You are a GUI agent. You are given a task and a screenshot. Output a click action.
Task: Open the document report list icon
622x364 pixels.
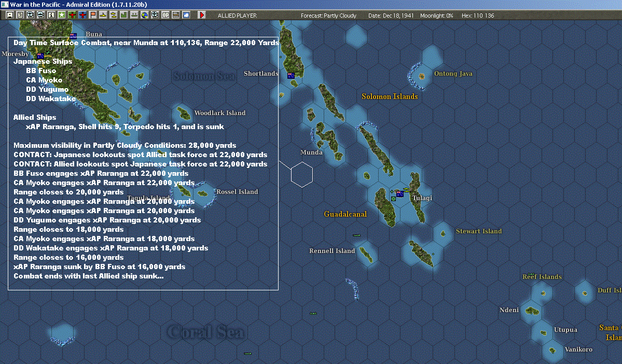(20, 15)
